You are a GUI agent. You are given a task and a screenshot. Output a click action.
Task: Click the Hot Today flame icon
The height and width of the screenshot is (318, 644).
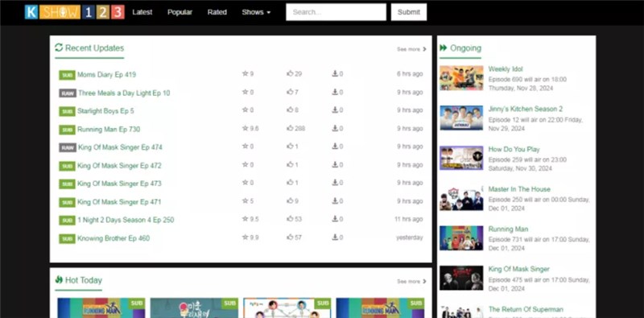click(59, 280)
